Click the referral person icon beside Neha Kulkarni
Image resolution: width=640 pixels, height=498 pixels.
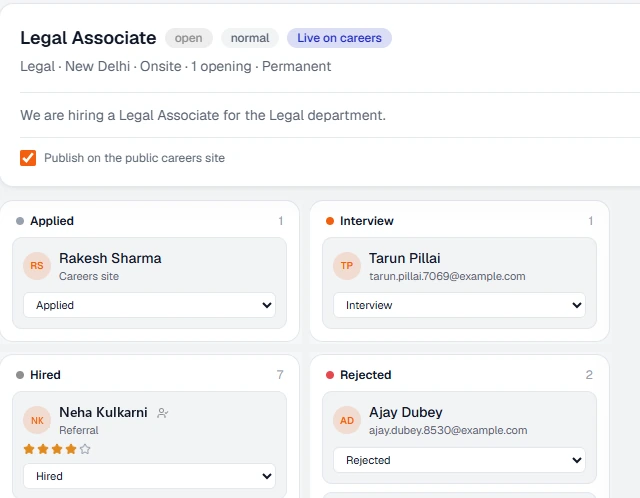[162, 413]
